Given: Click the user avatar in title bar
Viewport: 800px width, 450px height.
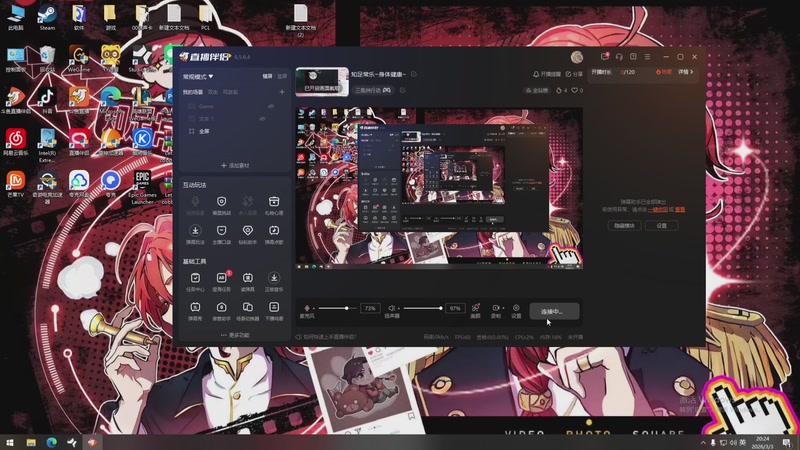Looking at the screenshot, I should coord(577,57).
